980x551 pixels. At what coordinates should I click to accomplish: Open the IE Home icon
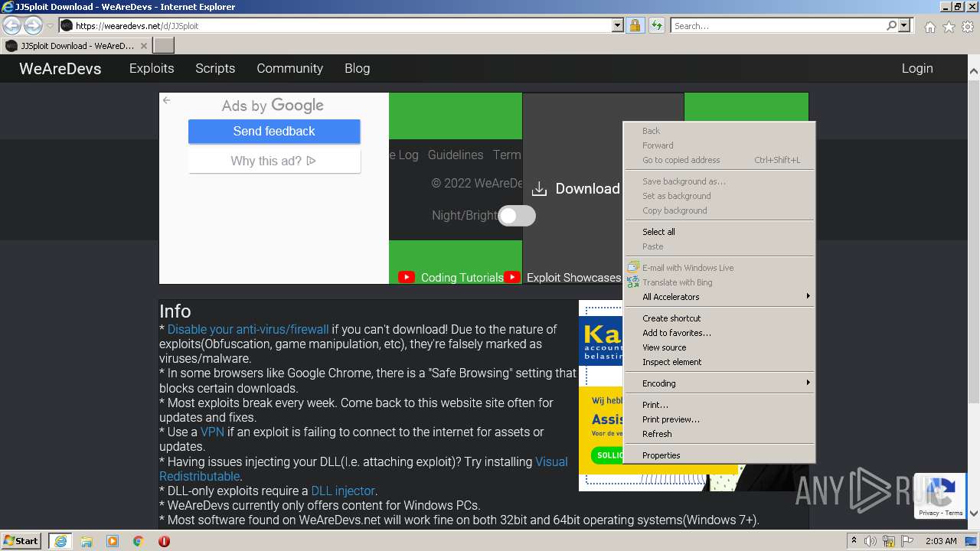click(929, 27)
